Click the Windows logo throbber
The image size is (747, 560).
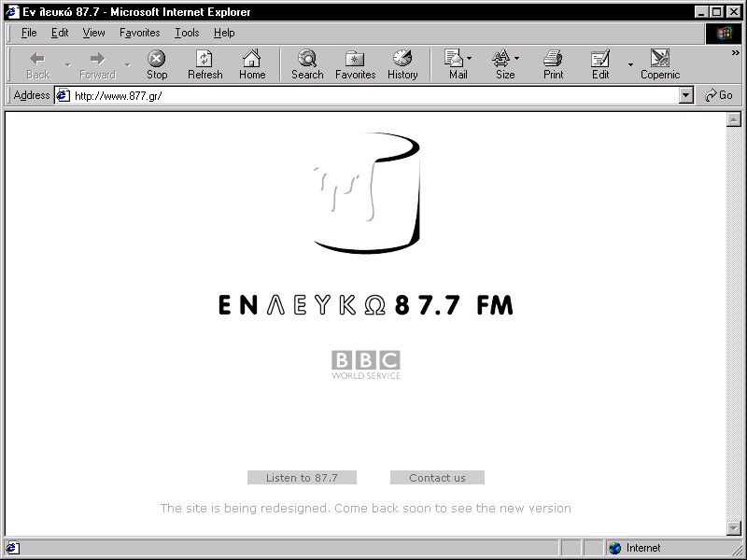point(723,33)
